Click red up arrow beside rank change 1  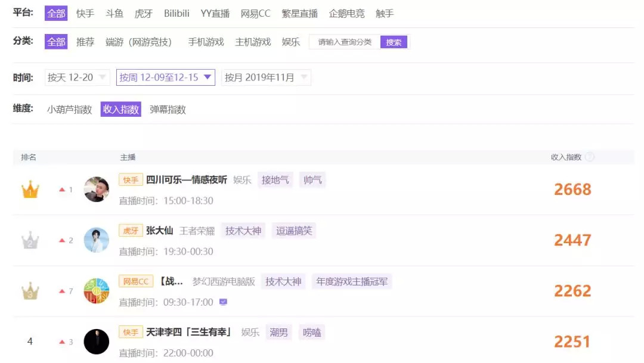62,190
